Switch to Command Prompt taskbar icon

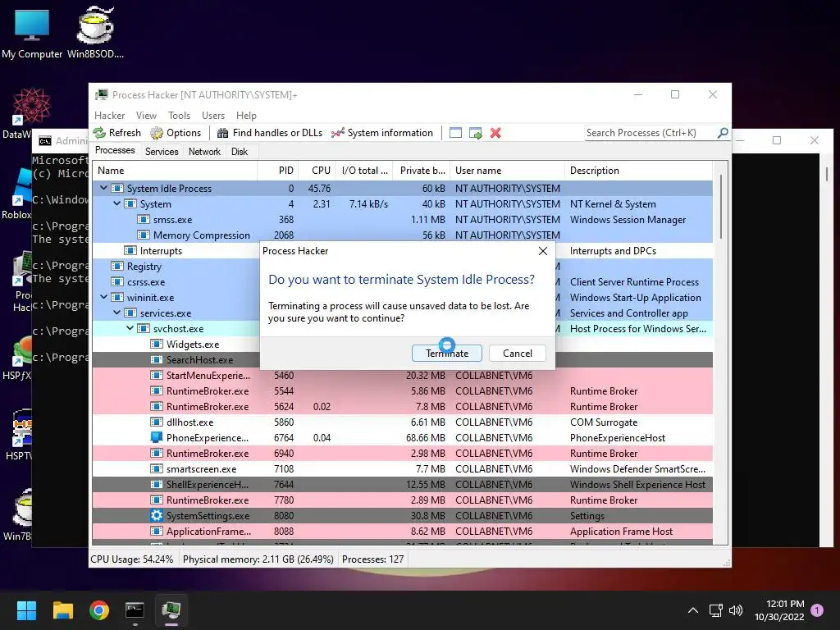coord(135,610)
